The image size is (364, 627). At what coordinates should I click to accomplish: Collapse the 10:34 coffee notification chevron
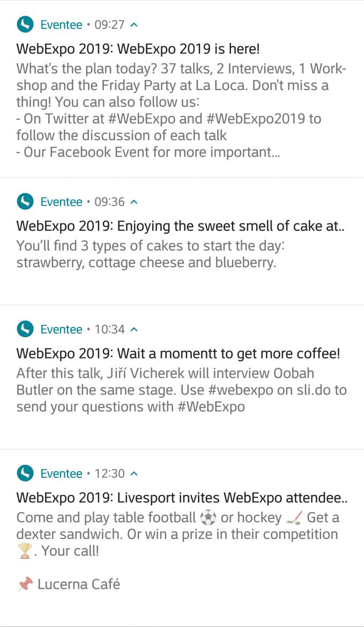134,329
